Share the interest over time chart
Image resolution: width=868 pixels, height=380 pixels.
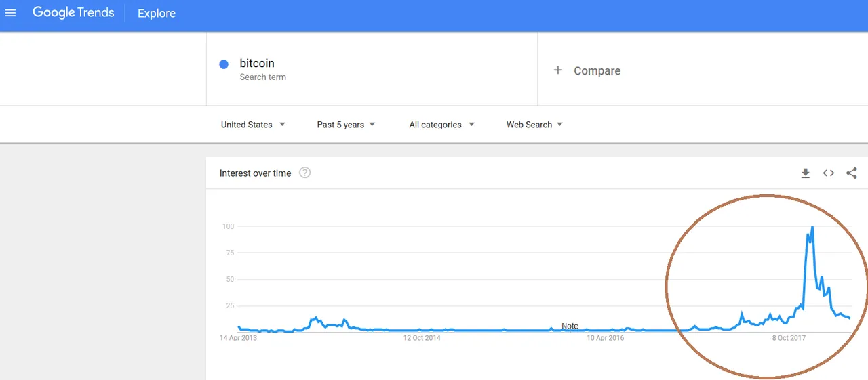pos(852,173)
